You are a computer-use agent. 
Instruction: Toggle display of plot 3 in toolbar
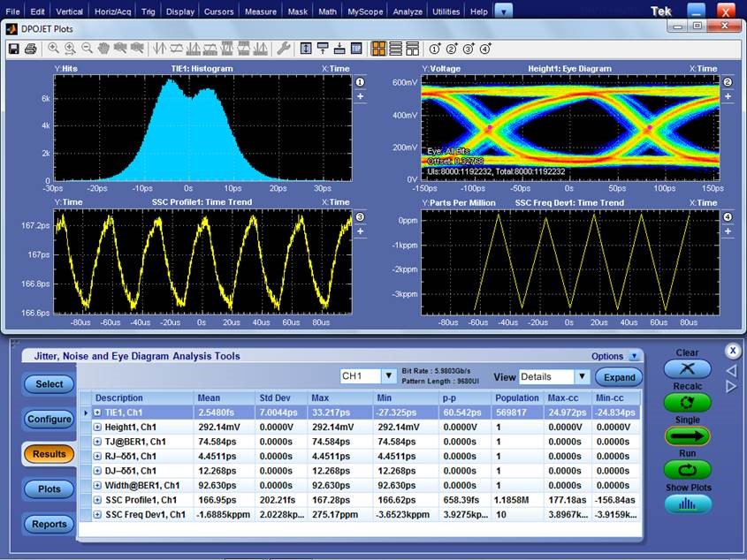(467, 49)
